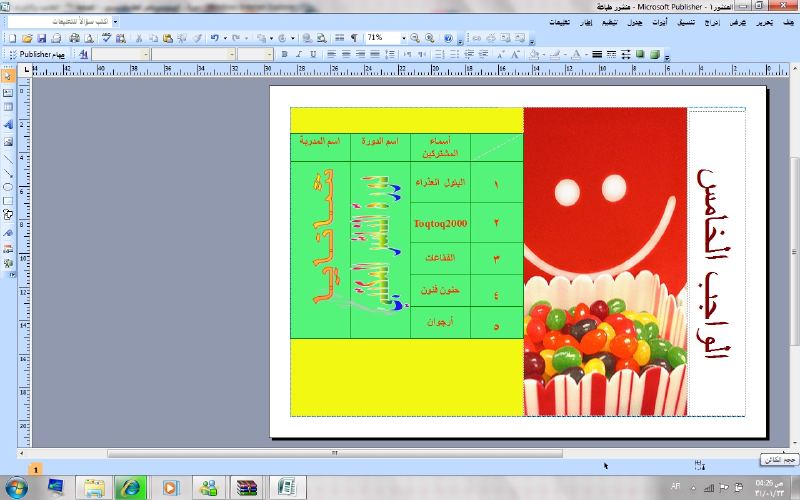Open the font size dropdown
The width and height of the screenshot is (800, 500).
tap(269, 54)
